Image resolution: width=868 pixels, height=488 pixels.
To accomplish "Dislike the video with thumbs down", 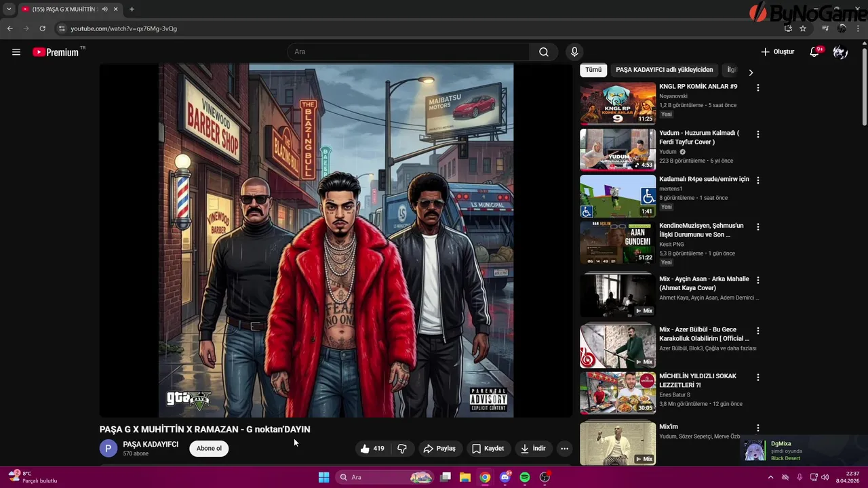I will [402, 448].
